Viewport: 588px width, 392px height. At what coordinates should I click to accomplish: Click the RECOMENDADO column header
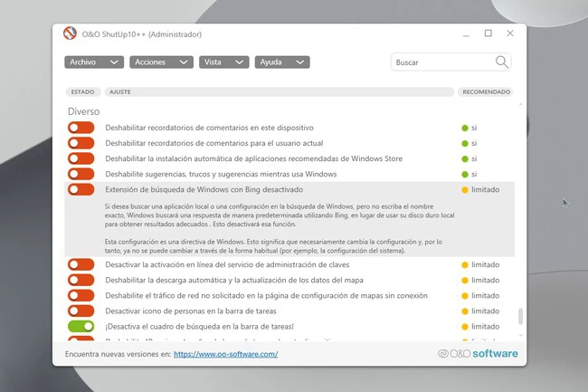(486, 92)
